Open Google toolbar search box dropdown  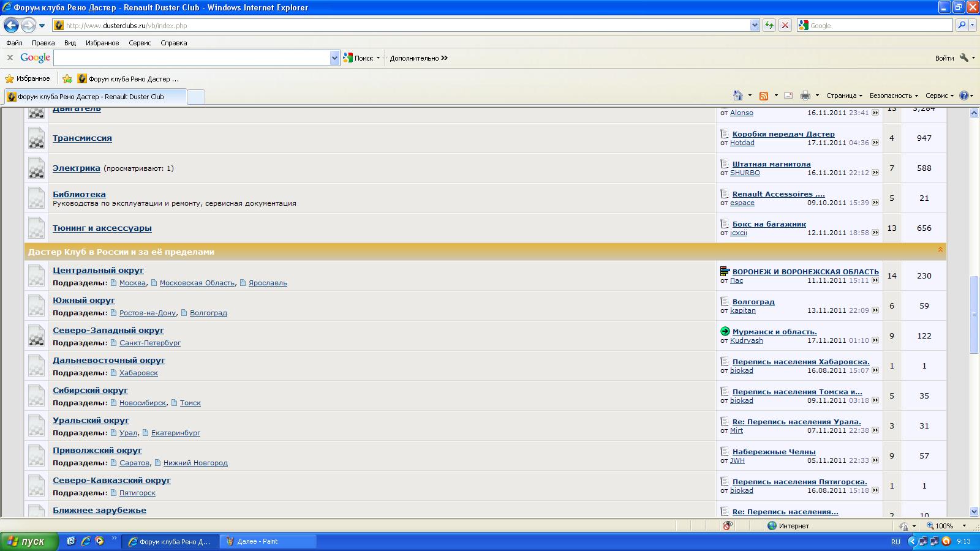tap(334, 58)
